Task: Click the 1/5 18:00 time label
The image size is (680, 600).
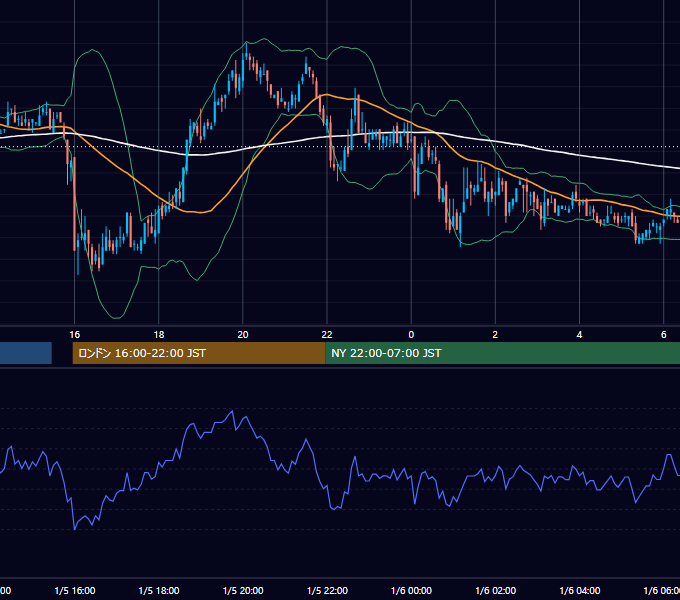Action: 159,590
